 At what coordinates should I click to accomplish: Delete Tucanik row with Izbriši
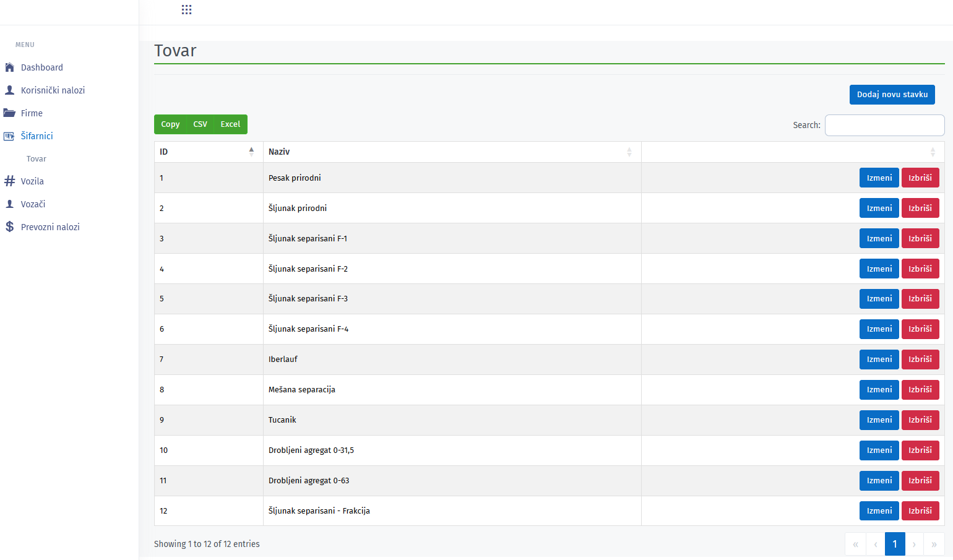coord(920,420)
